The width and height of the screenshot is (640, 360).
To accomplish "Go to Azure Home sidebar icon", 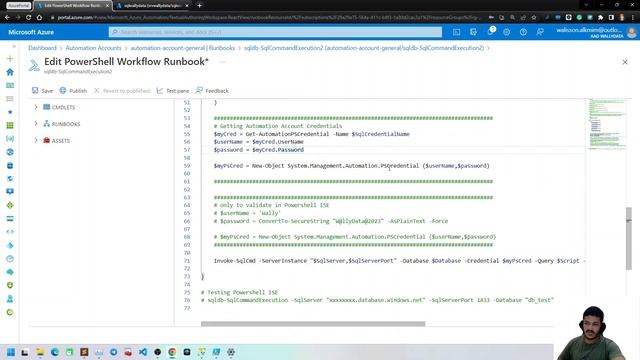I will 10,72.
